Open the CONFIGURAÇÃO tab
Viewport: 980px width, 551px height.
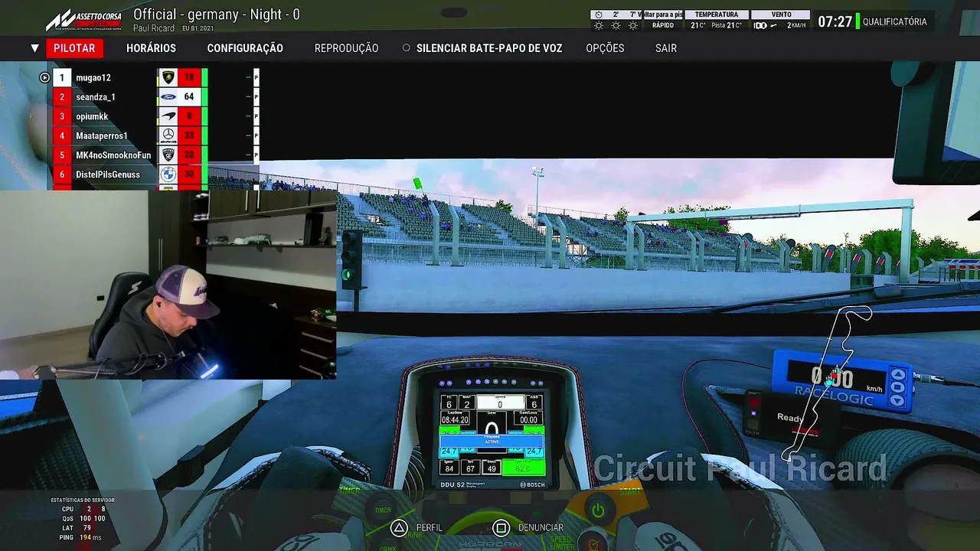245,48
